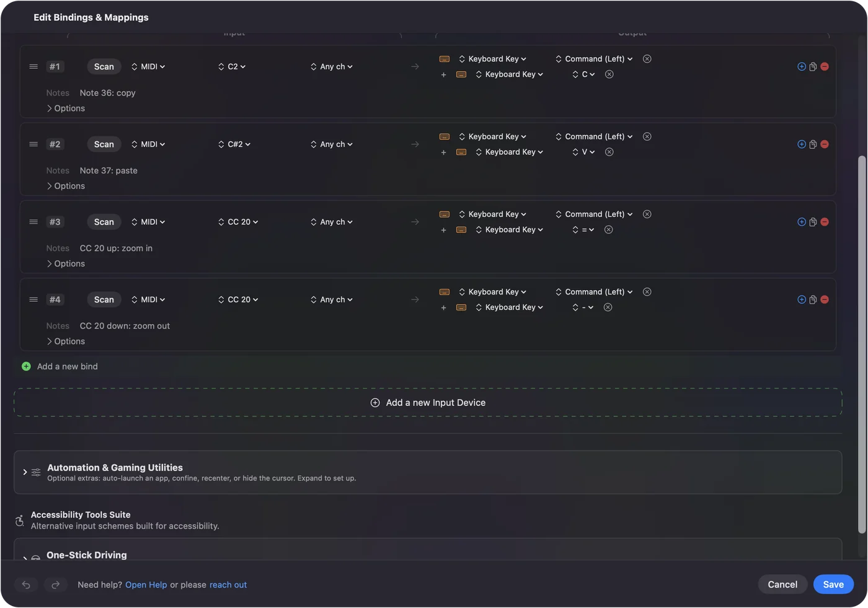Open the '-' key dropdown in bind #4
This screenshot has height=608, width=868.
(583, 307)
